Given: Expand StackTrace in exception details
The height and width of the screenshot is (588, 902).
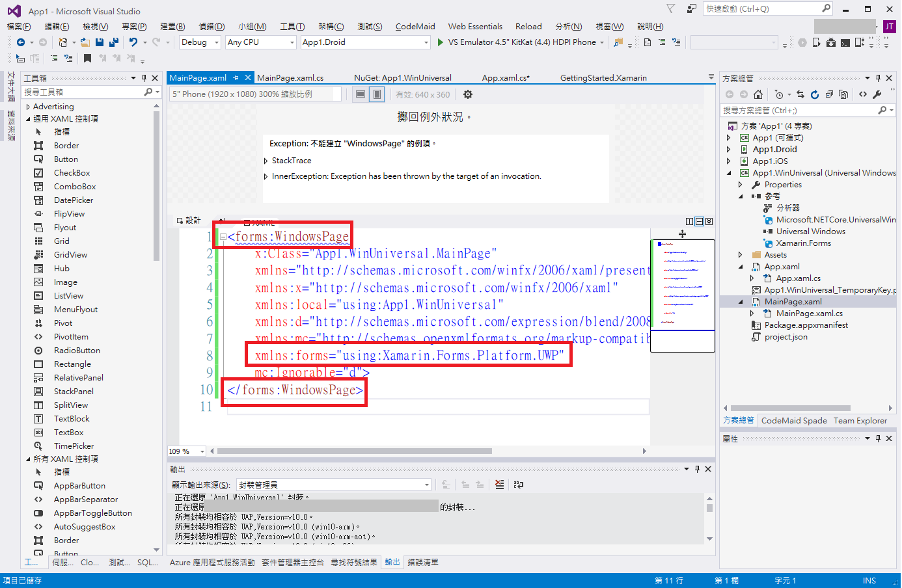Looking at the screenshot, I should tap(266, 161).
